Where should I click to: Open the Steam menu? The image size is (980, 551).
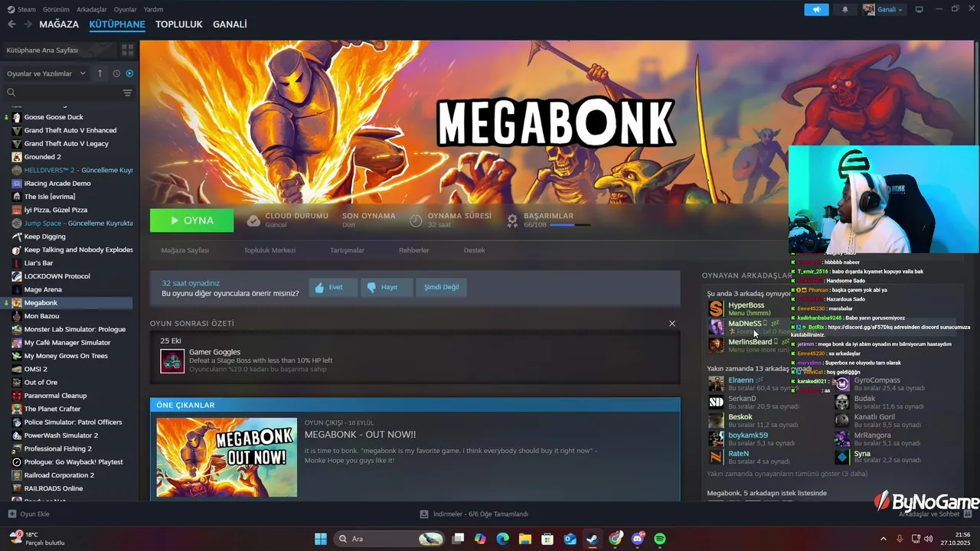(x=22, y=9)
